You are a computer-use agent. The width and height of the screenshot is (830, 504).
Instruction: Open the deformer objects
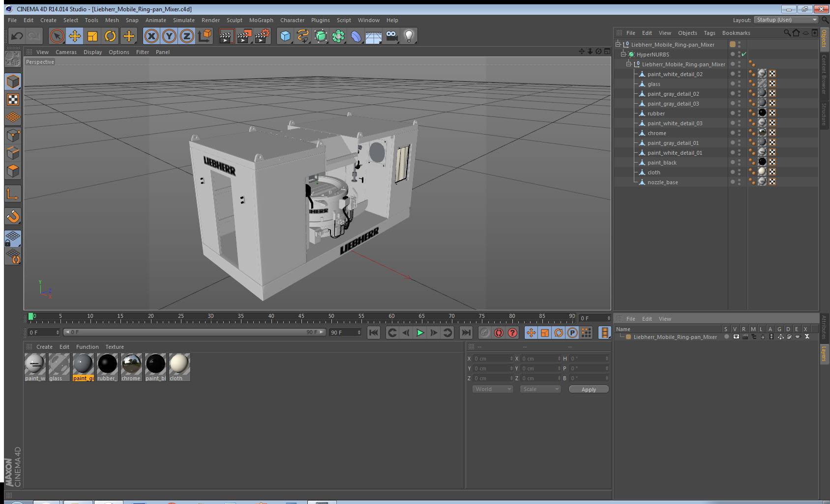click(356, 36)
